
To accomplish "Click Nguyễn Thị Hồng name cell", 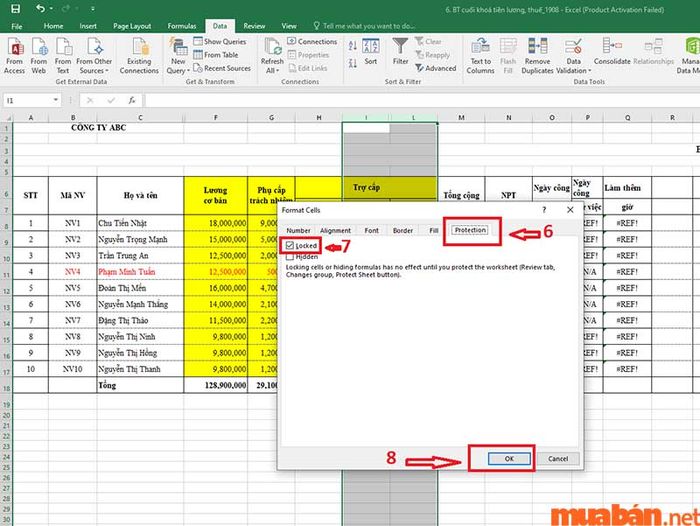I will tap(140, 353).
